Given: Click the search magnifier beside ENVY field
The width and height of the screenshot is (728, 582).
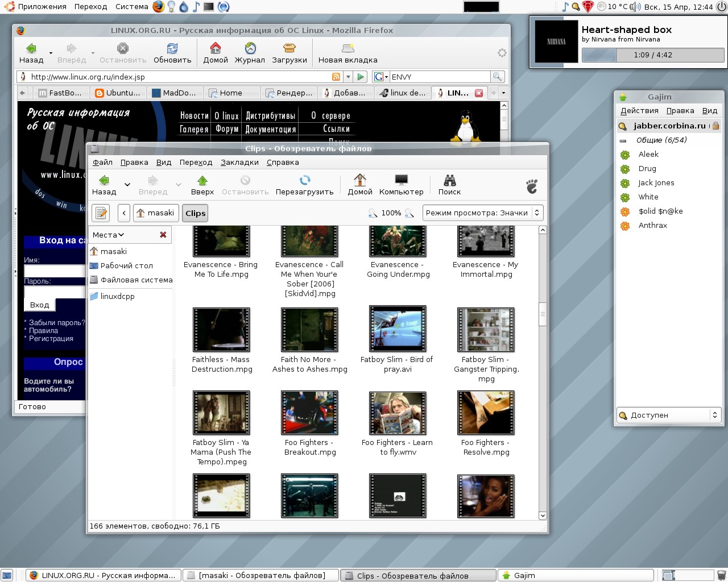Looking at the screenshot, I should coord(497,77).
